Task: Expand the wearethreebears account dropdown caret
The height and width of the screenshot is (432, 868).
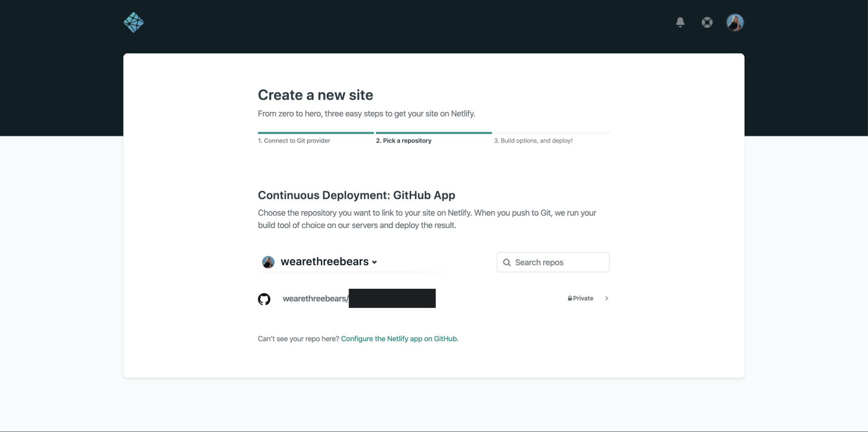Action: pos(374,262)
